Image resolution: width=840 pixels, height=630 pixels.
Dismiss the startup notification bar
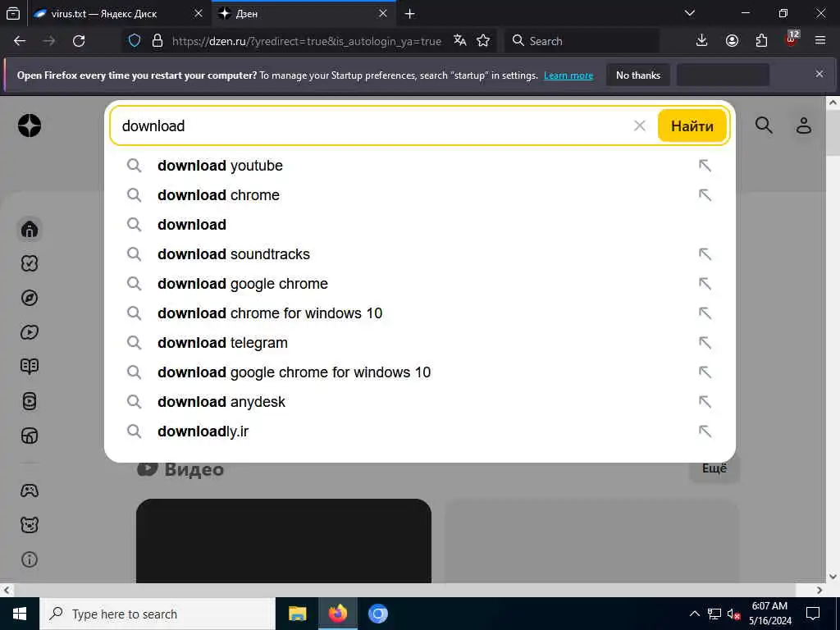point(819,74)
